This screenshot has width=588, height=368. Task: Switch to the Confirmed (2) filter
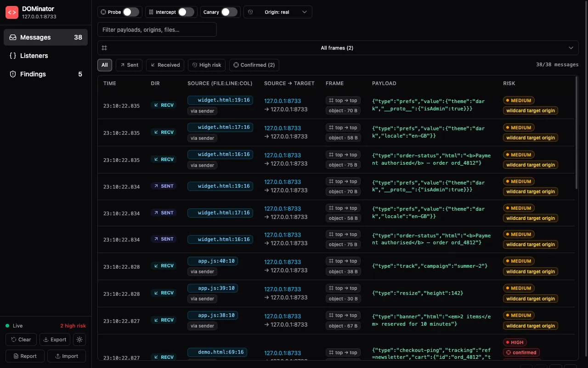254,65
